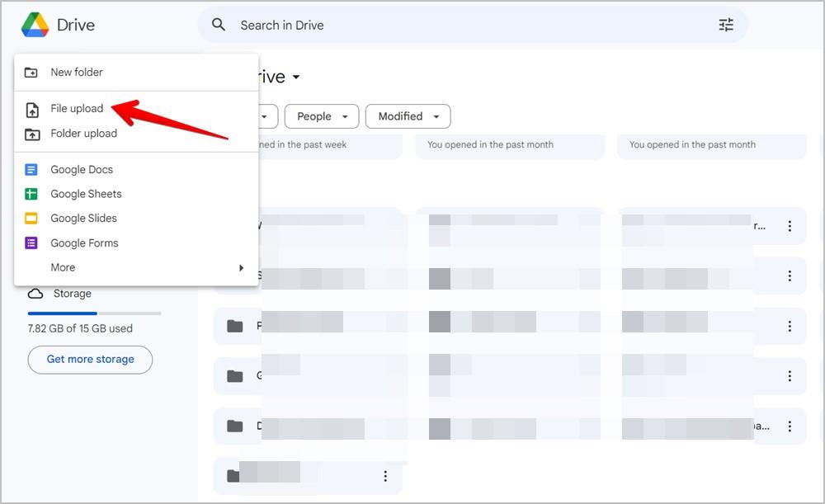825x504 pixels.
Task: Create a new Google Slides presentation
Action: (136, 218)
